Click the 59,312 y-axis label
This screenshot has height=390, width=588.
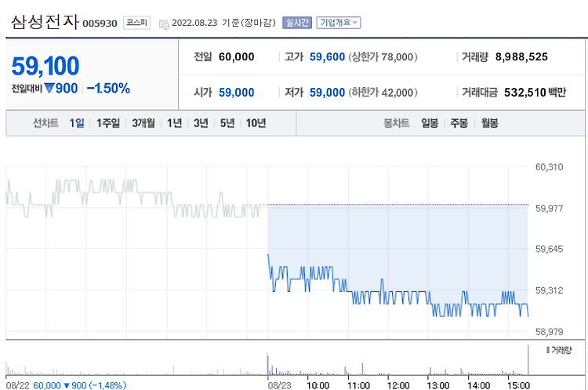[549, 290]
